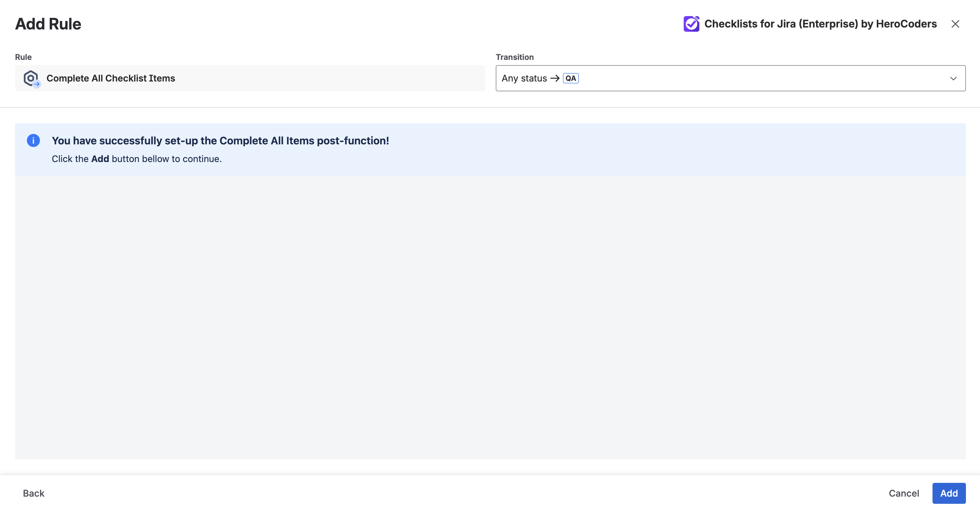Click the arrow between Any status and QA
This screenshot has width=980, height=511.
[555, 78]
